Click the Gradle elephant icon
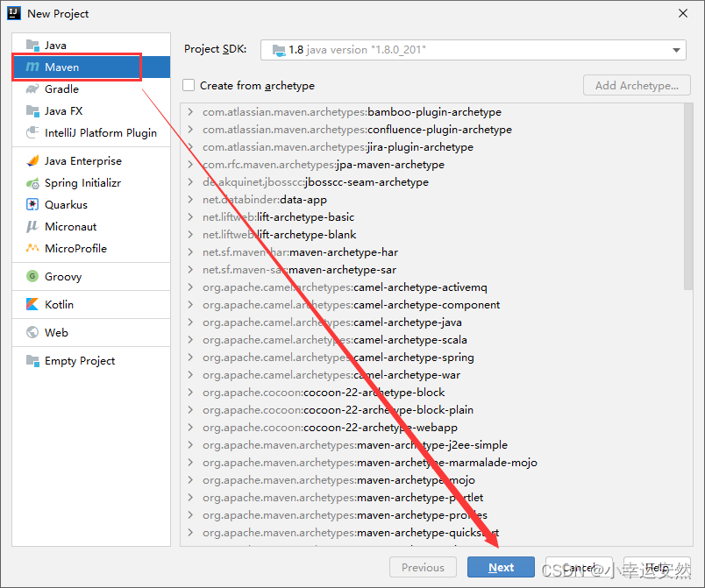Screen dimensions: 705x588 point(32,89)
